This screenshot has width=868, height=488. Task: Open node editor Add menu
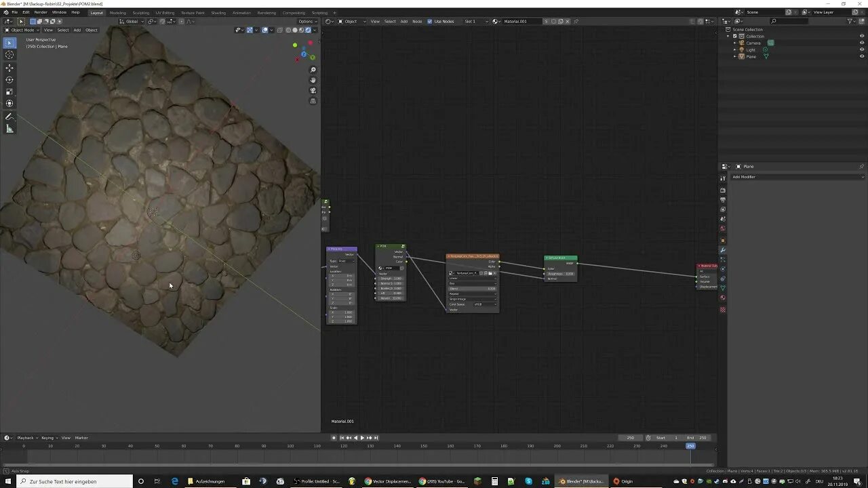404,21
